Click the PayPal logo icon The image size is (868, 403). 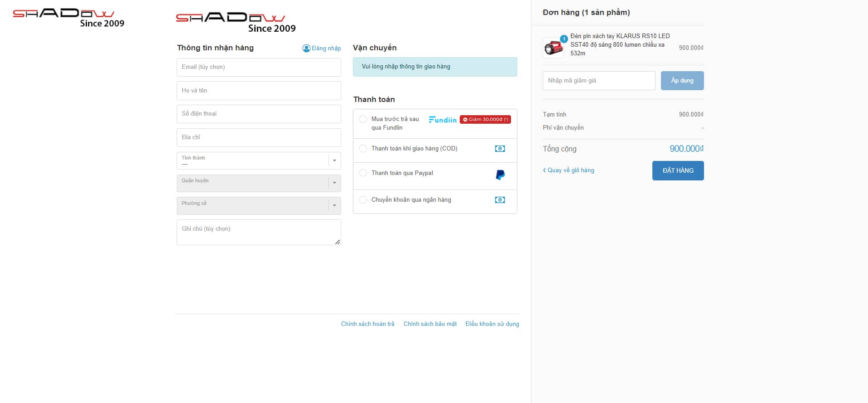[x=500, y=175]
